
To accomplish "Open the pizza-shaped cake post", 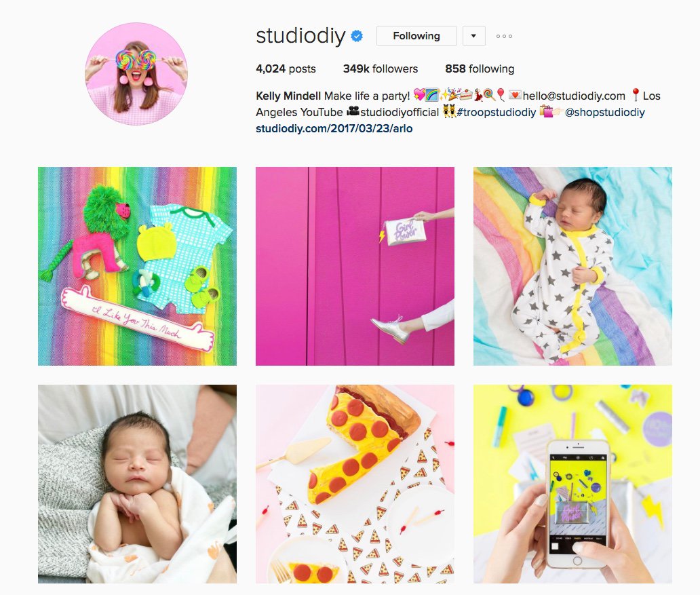I will pos(355,484).
